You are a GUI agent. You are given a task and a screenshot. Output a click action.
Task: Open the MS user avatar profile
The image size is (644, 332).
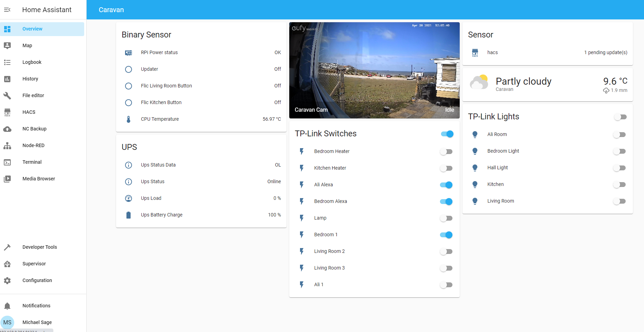pyautogui.click(x=7, y=322)
